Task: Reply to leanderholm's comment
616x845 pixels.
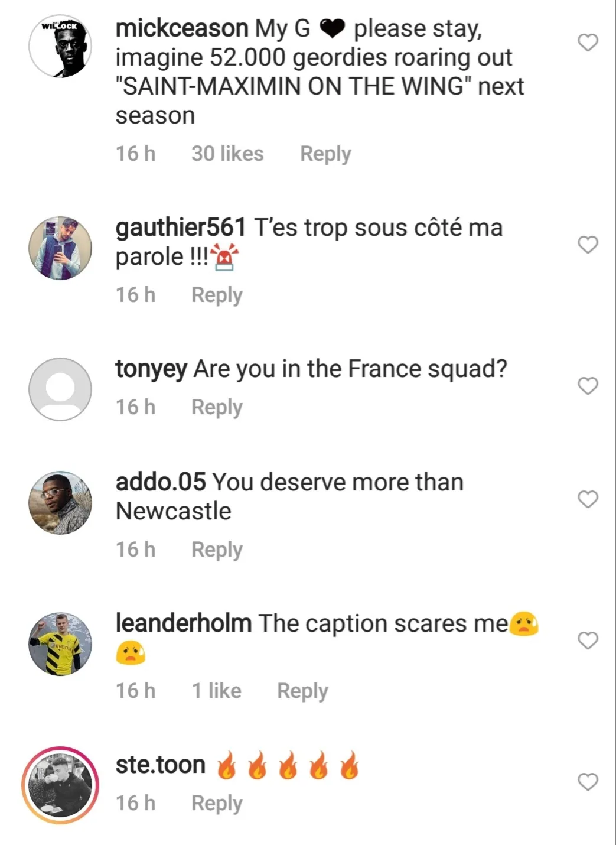Action: 302,691
